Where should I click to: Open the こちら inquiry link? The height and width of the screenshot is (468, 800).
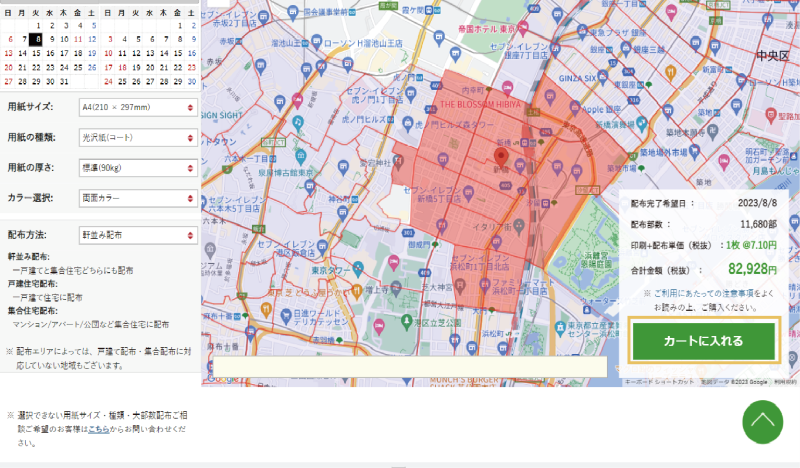click(x=98, y=429)
